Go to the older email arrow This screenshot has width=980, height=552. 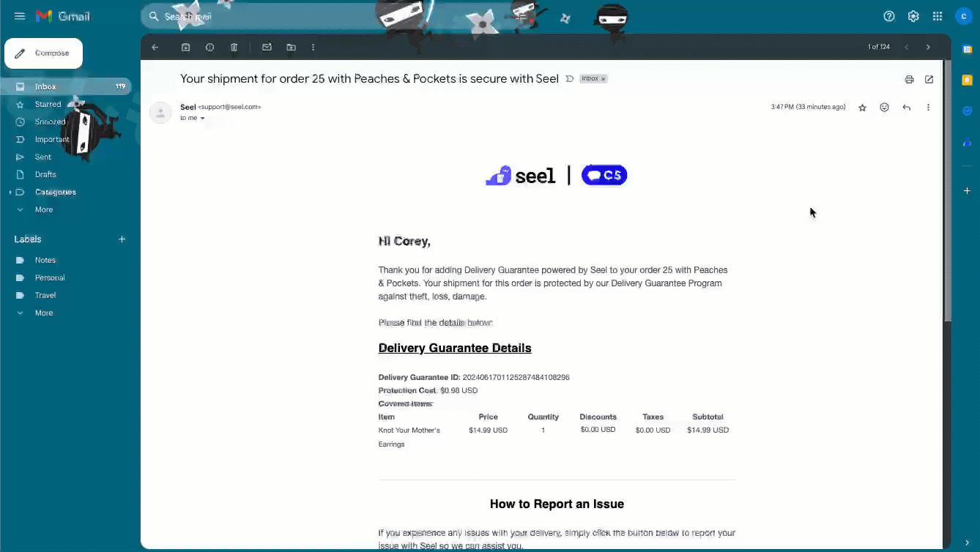click(x=929, y=47)
